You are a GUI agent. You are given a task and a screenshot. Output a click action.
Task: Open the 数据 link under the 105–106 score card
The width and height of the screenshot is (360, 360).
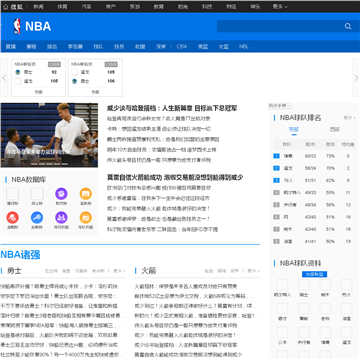tap(95, 92)
